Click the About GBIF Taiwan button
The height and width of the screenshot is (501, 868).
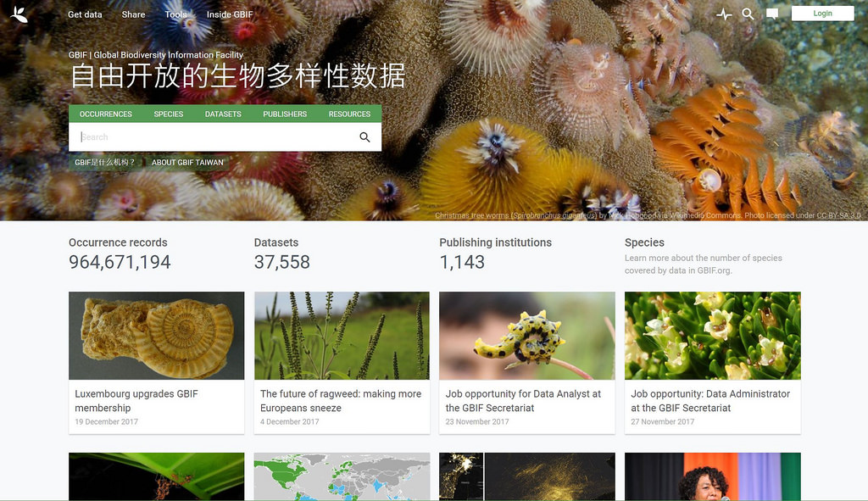tap(187, 162)
